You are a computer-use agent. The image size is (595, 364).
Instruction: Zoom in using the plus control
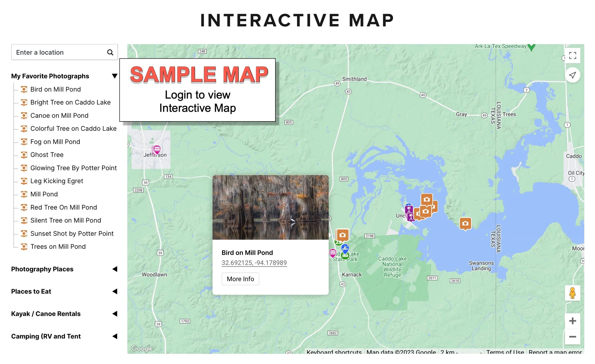coord(573,320)
